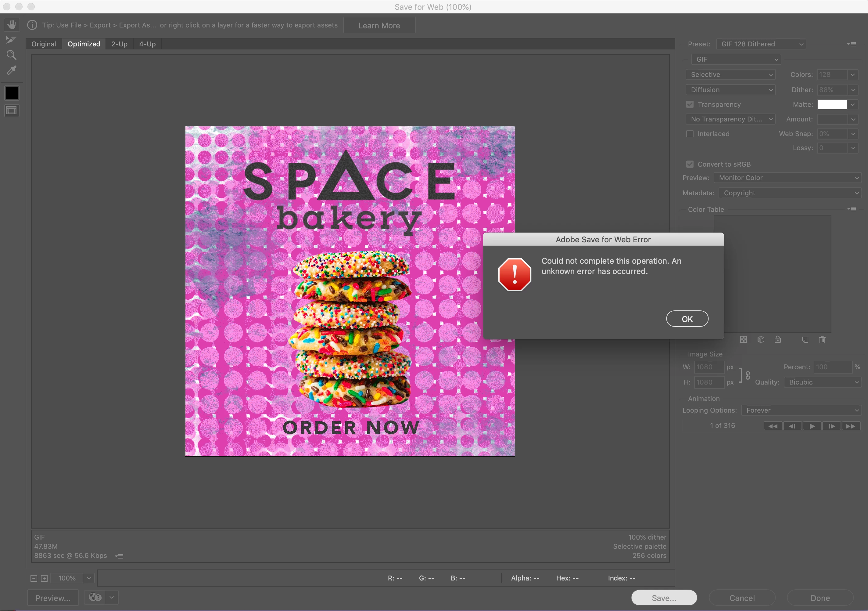
Task: Toggle the Transparency checkbox
Action: click(690, 104)
